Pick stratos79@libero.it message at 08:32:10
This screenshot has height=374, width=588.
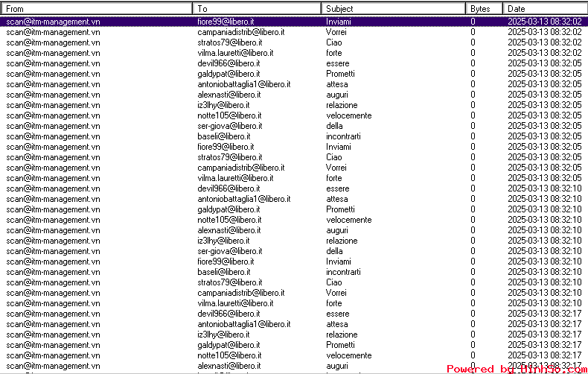pyautogui.click(x=294, y=282)
